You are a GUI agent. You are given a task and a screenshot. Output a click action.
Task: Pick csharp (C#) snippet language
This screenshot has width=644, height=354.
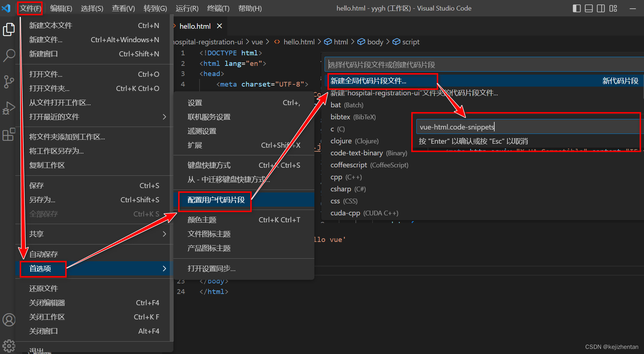click(484, 189)
